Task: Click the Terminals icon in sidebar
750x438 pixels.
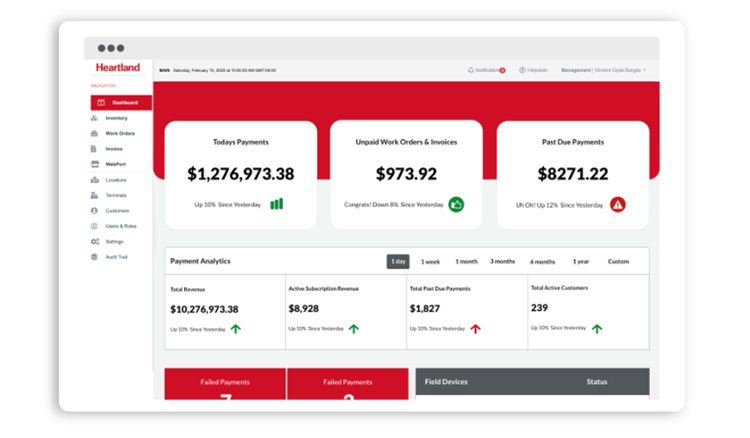Action: click(x=95, y=195)
